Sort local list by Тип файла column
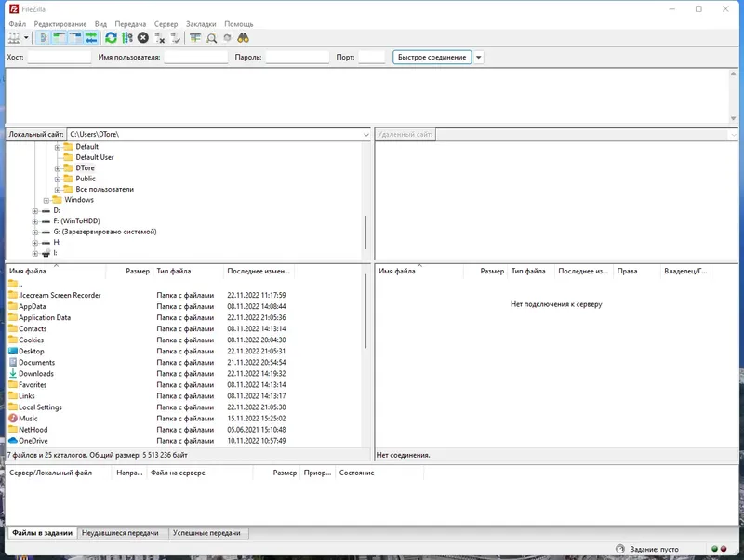This screenshot has height=560, width=744. pos(188,271)
